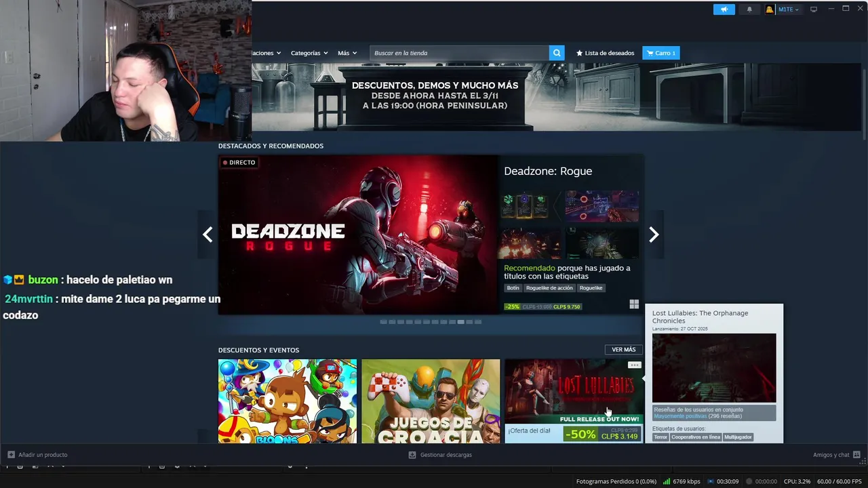Click Cooperativos en línea tag in popup
This screenshot has width=868, height=488.
click(696, 437)
